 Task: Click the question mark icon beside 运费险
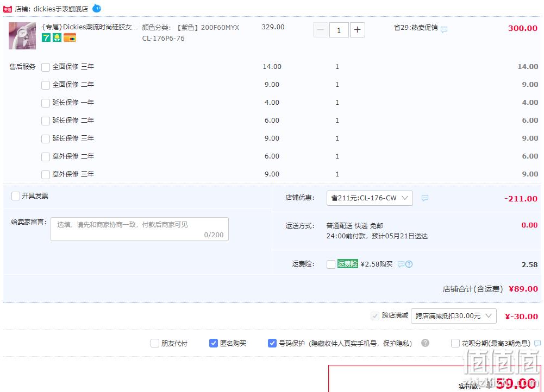pyautogui.click(x=409, y=264)
